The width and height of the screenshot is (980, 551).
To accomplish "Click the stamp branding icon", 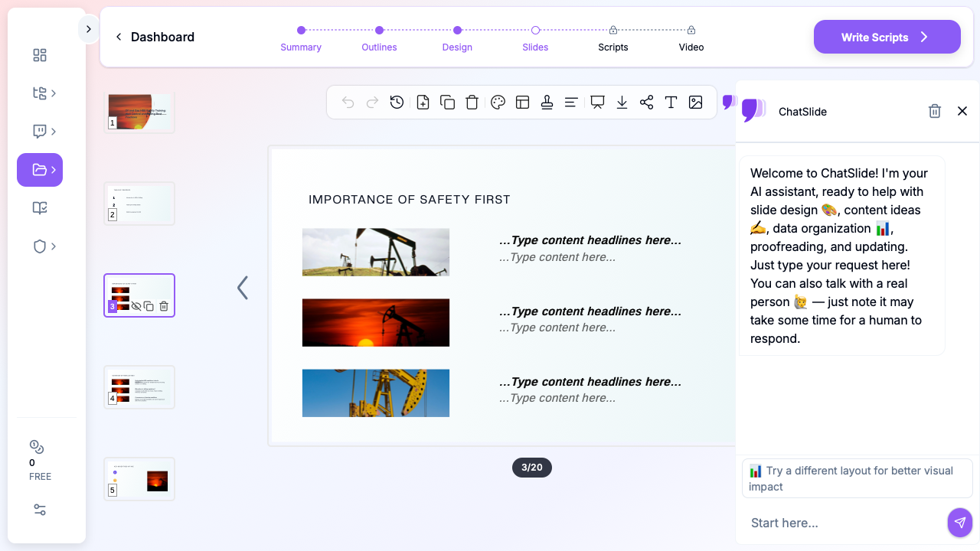I will pyautogui.click(x=547, y=103).
